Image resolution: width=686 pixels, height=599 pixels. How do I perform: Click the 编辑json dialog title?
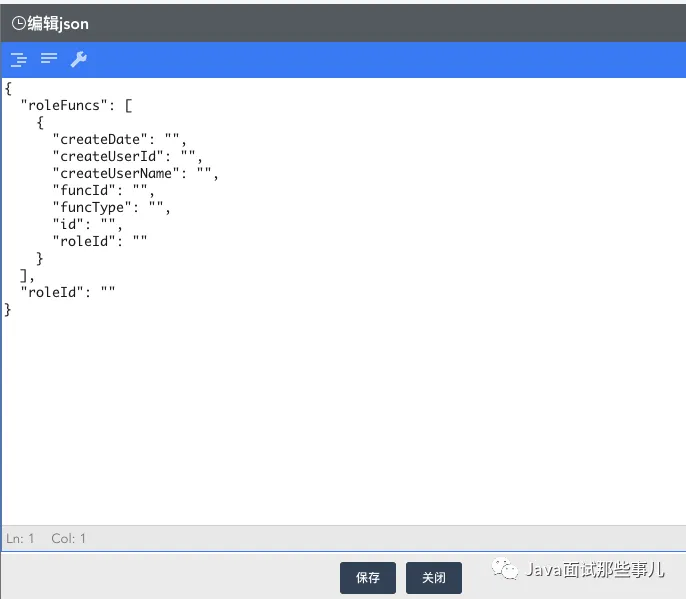coord(58,24)
